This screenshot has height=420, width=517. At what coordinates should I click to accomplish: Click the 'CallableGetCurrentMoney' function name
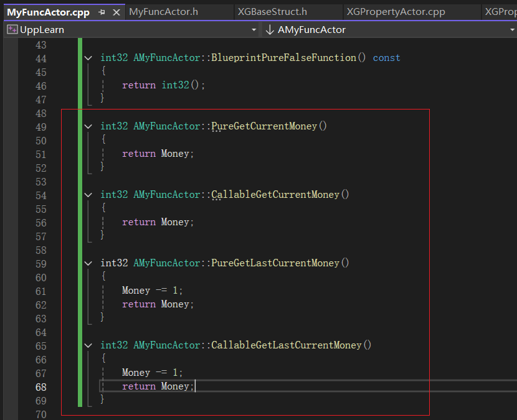point(275,195)
